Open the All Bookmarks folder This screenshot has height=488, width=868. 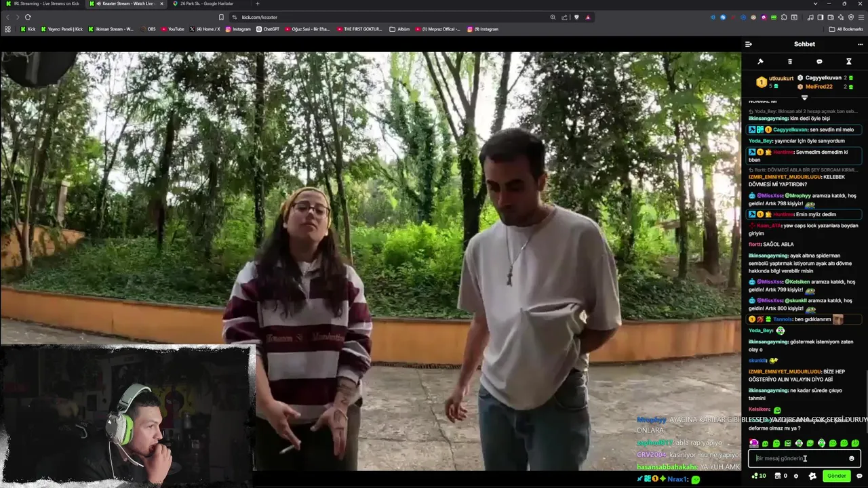[846, 29]
